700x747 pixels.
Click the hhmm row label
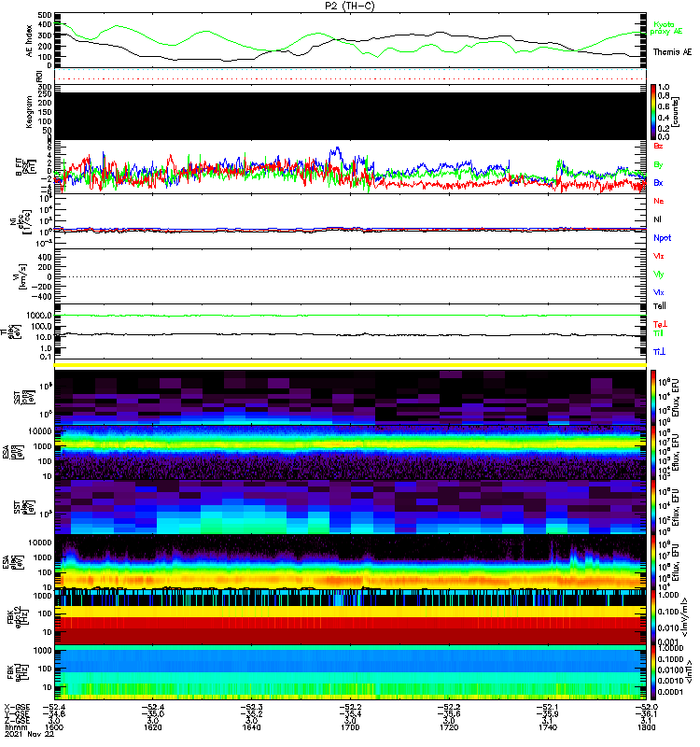[14, 727]
